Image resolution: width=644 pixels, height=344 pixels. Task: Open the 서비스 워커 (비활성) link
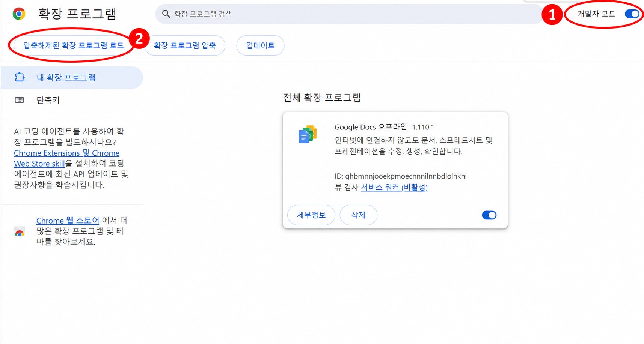pyautogui.click(x=394, y=187)
